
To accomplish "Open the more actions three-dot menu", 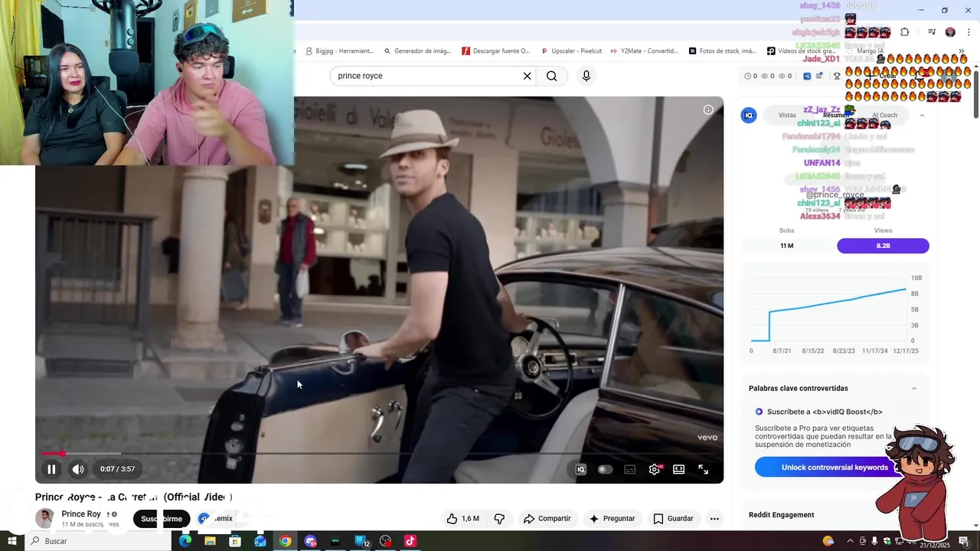I will [714, 518].
